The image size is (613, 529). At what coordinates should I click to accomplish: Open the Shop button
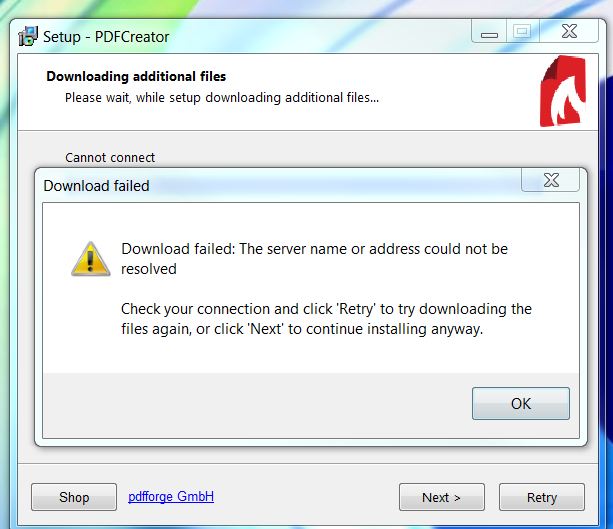coord(74,497)
